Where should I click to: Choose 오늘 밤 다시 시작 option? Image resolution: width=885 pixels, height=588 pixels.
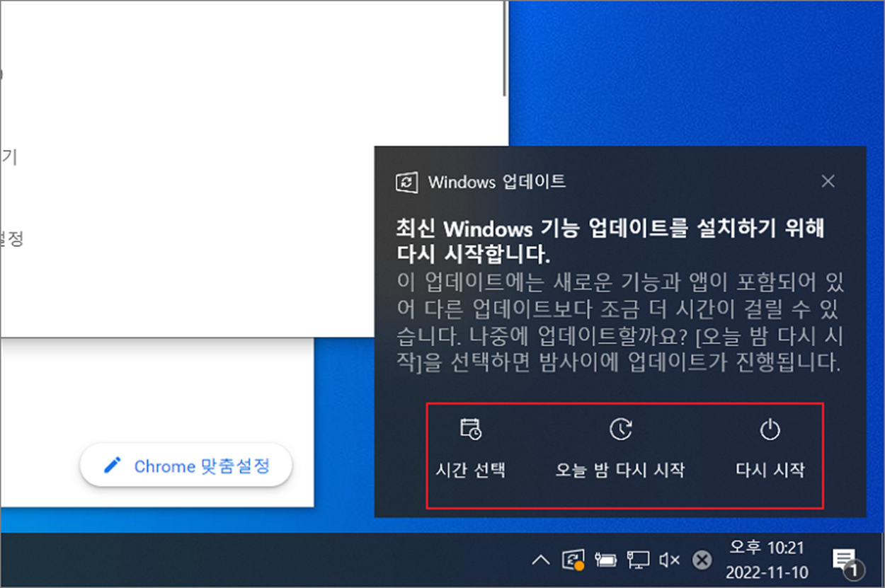pos(620,450)
